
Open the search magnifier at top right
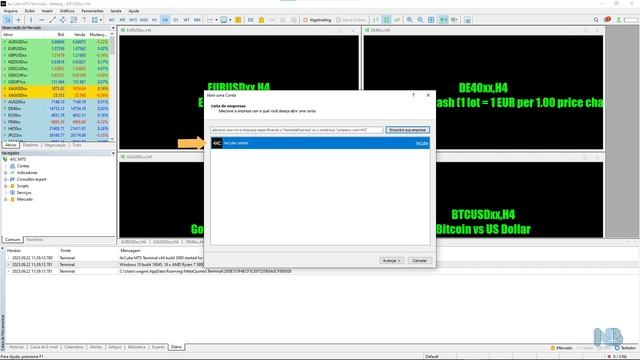tap(596, 20)
